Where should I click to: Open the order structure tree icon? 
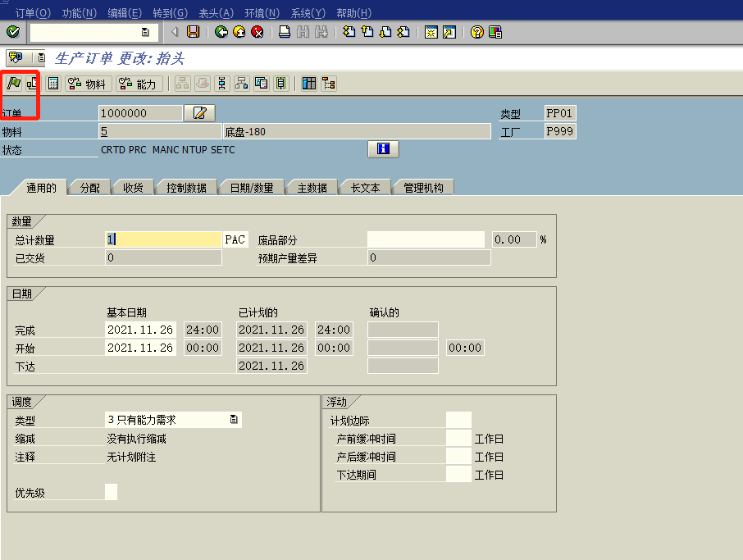coord(329,84)
